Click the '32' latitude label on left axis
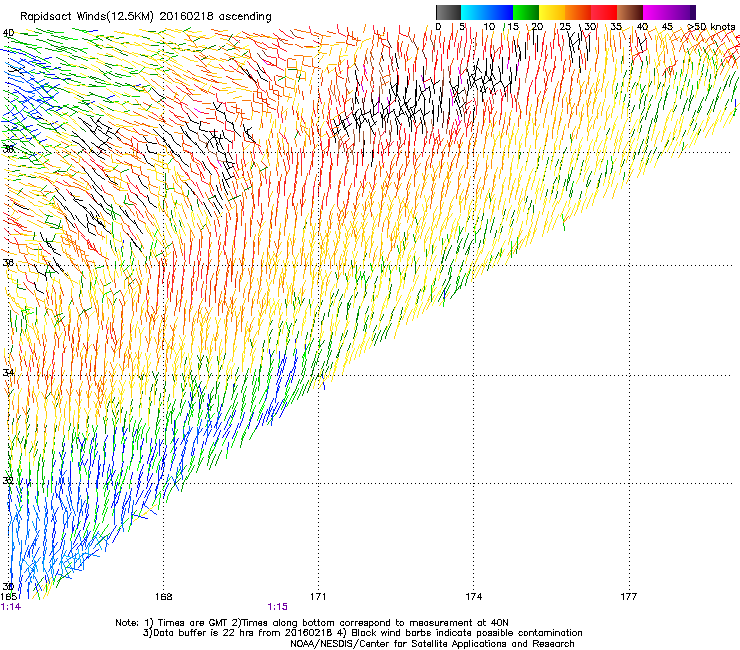Image resolution: width=740 pixels, height=650 pixels. pos(8,481)
